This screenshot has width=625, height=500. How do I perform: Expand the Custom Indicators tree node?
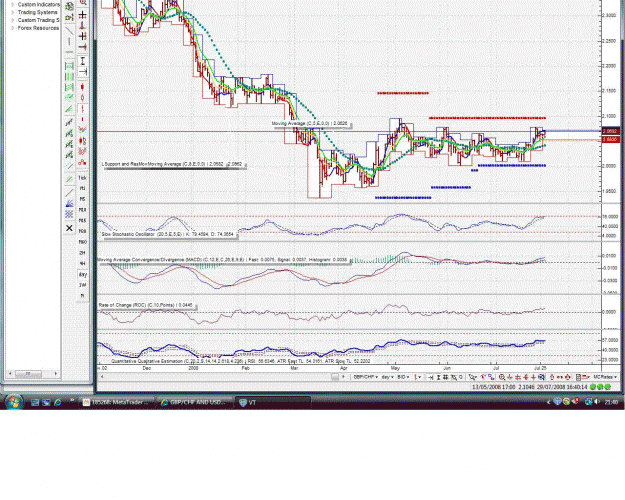[x=13, y=5]
